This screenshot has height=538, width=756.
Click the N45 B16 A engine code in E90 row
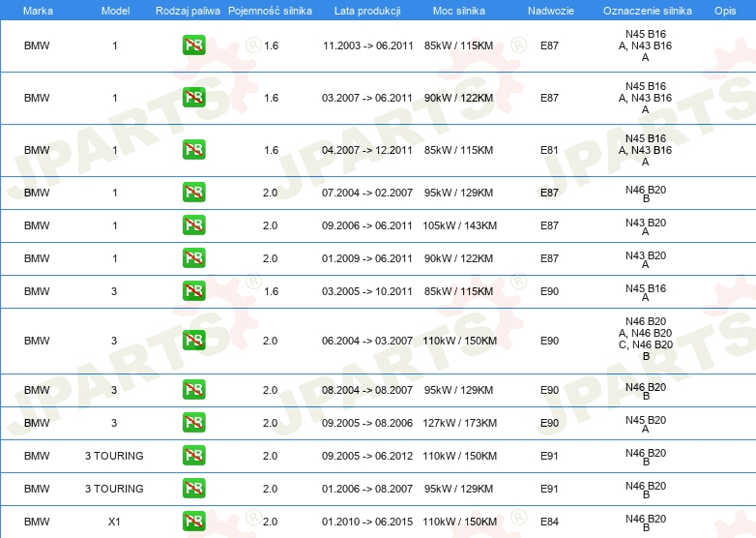click(646, 292)
